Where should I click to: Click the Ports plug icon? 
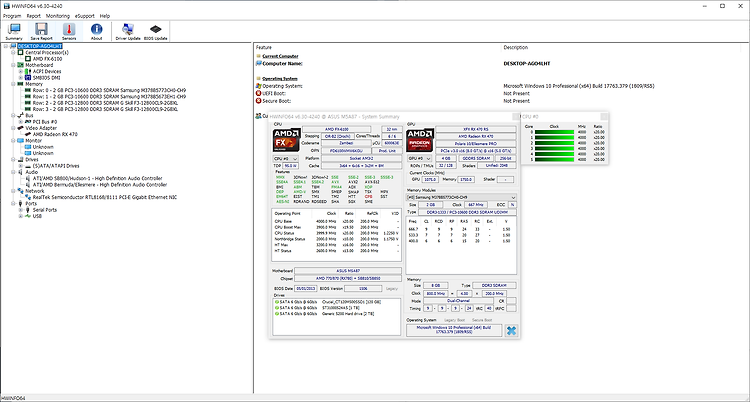click(x=21, y=203)
